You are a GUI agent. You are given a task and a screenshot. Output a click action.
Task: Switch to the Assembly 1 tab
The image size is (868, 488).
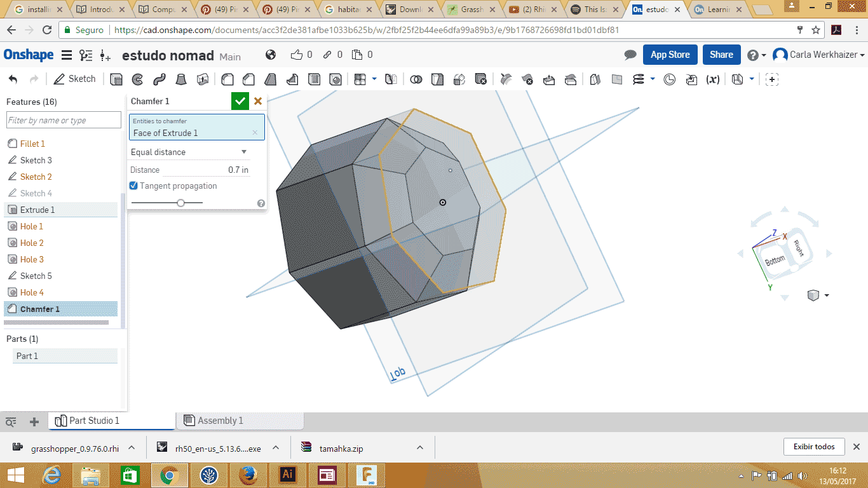[x=214, y=421]
